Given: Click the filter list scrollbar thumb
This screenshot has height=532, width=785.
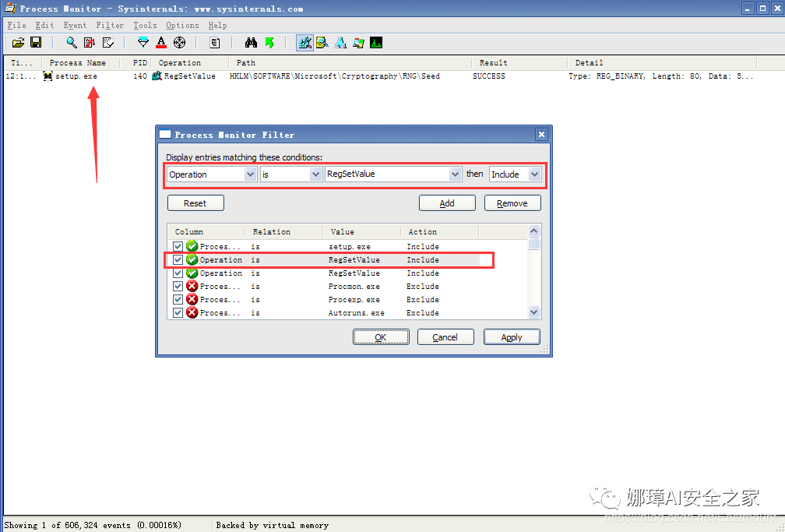Looking at the screenshot, I should pyautogui.click(x=533, y=244).
